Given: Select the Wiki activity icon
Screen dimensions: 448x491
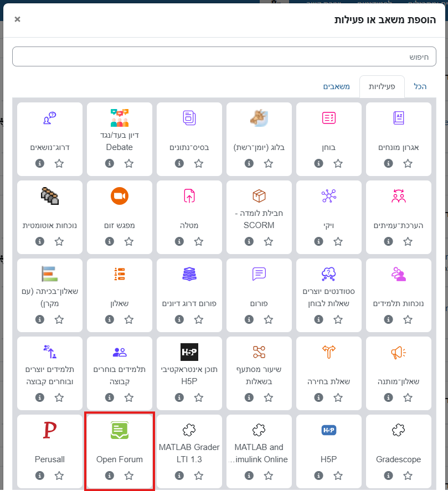Looking at the screenshot, I should click(x=329, y=195).
